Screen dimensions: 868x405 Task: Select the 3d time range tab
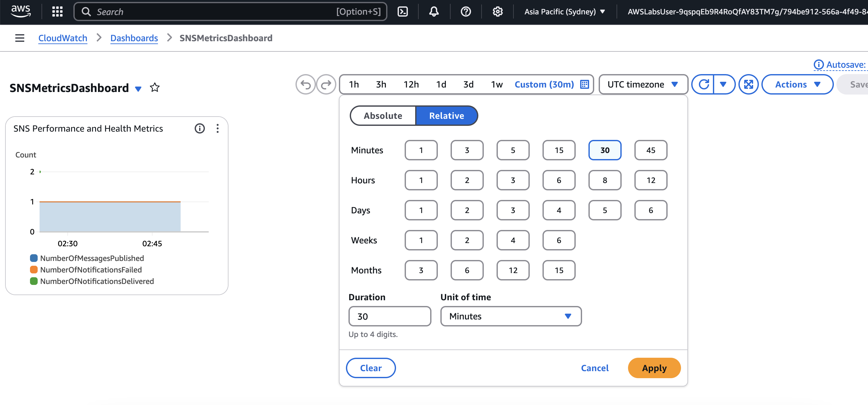(468, 84)
